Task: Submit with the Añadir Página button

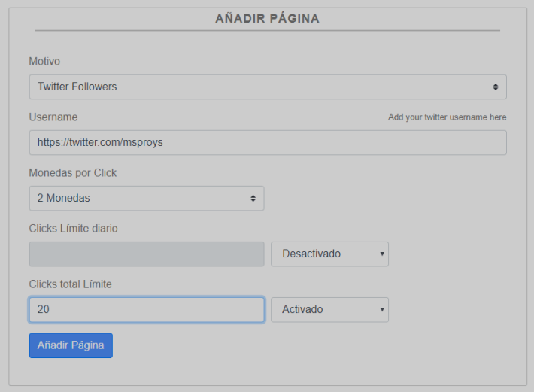Action: click(71, 345)
